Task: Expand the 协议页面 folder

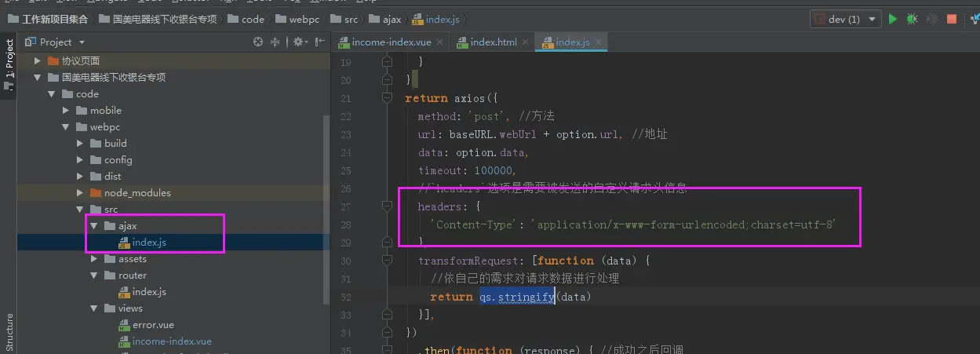Action: point(37,60)
